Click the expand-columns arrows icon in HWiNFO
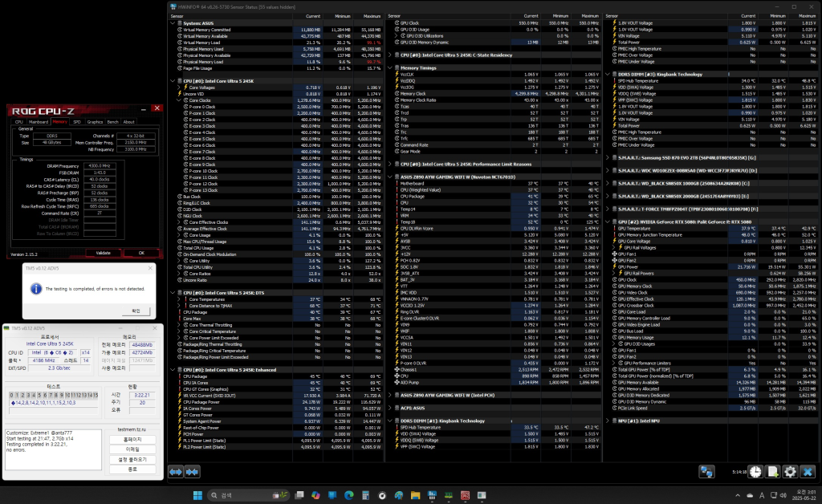822x504 pixels. pos(176,472)
